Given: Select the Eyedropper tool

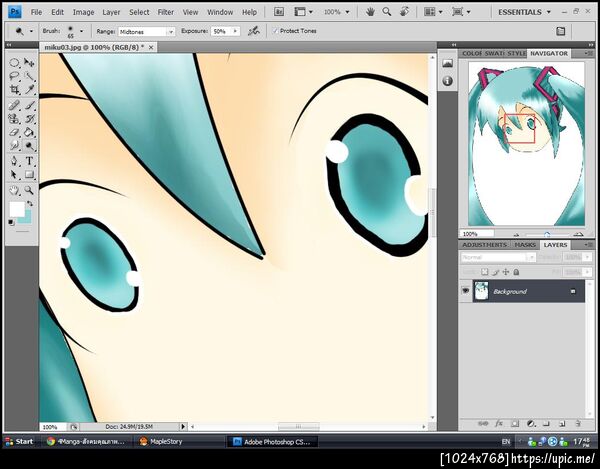Looking at the screenshot, I should coord(29,90).
